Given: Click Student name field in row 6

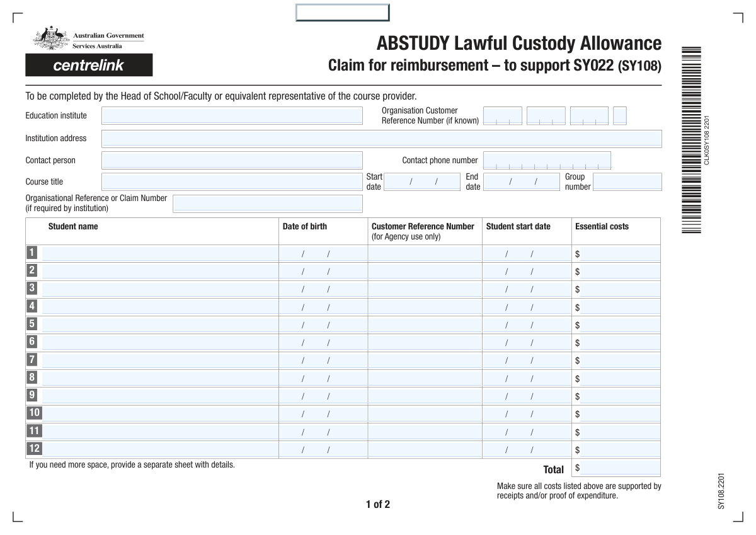Looking at the screenshot, I should (160, 342).
